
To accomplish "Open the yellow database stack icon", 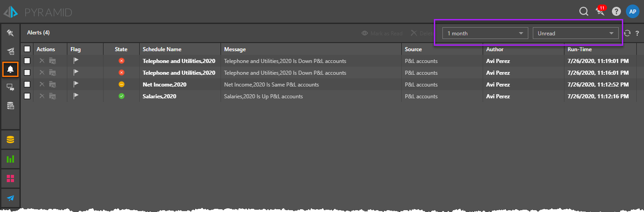I will tap(10, 140).
